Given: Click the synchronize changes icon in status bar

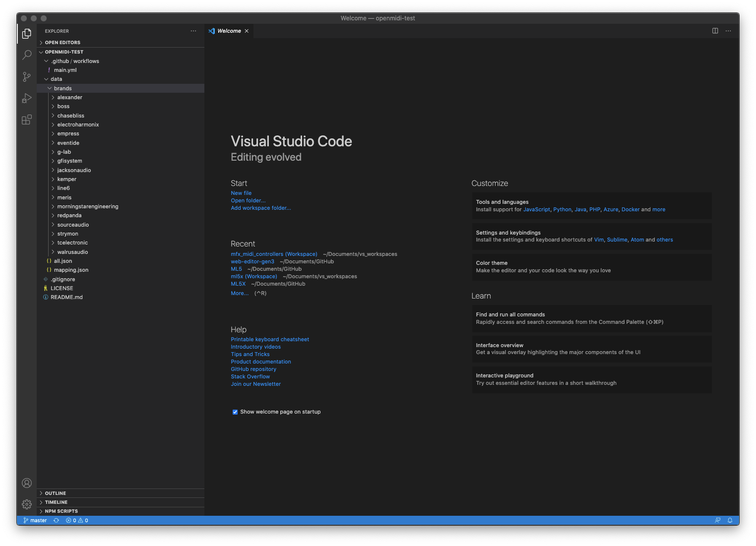Looking at the screenshot, I should [x=56, y=520].
